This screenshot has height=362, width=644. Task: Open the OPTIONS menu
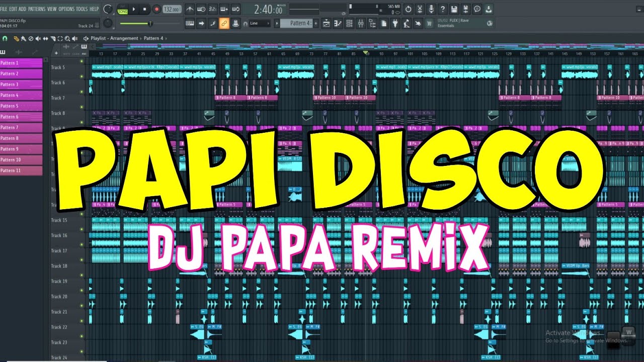[66, 9]
